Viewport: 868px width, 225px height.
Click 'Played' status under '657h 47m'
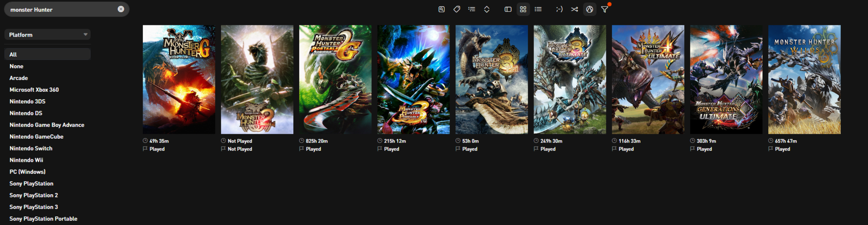pos(782,149)
